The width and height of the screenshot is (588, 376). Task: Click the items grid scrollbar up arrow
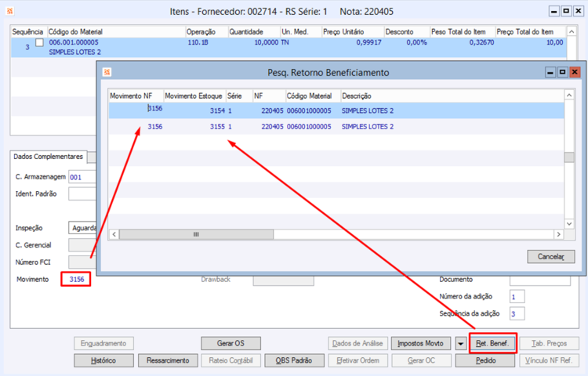(x=572, y=31)
